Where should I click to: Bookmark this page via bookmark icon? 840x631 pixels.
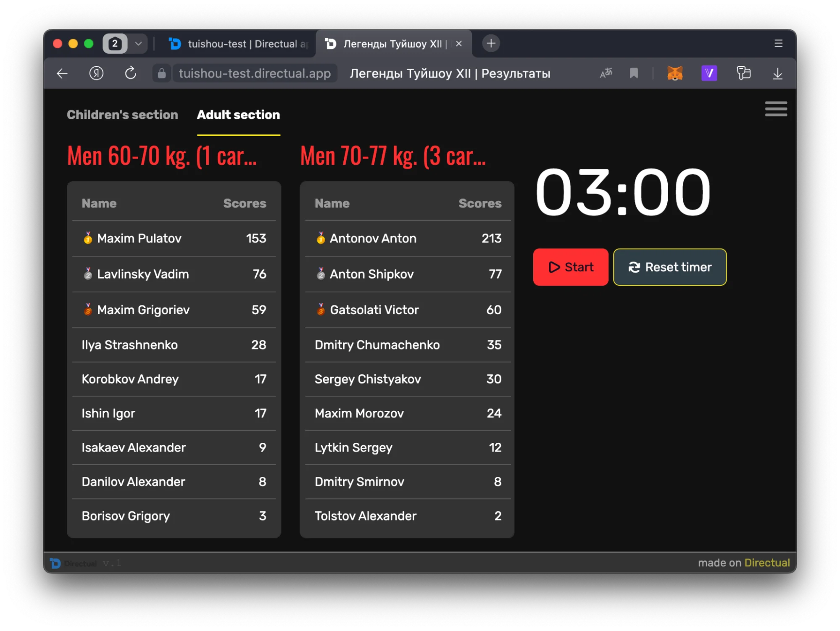[x=634, y=74]
